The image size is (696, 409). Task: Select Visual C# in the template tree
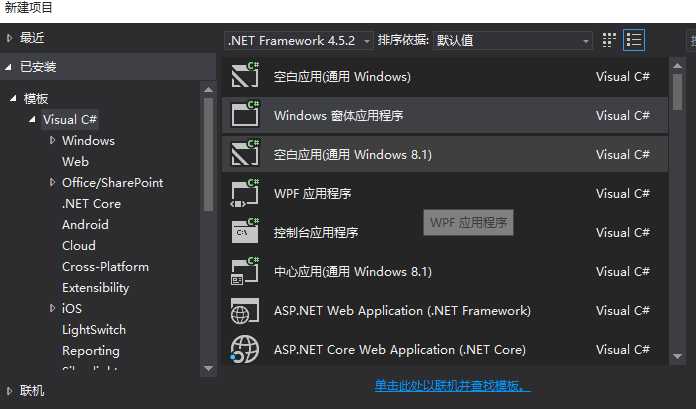click(70, 119)
